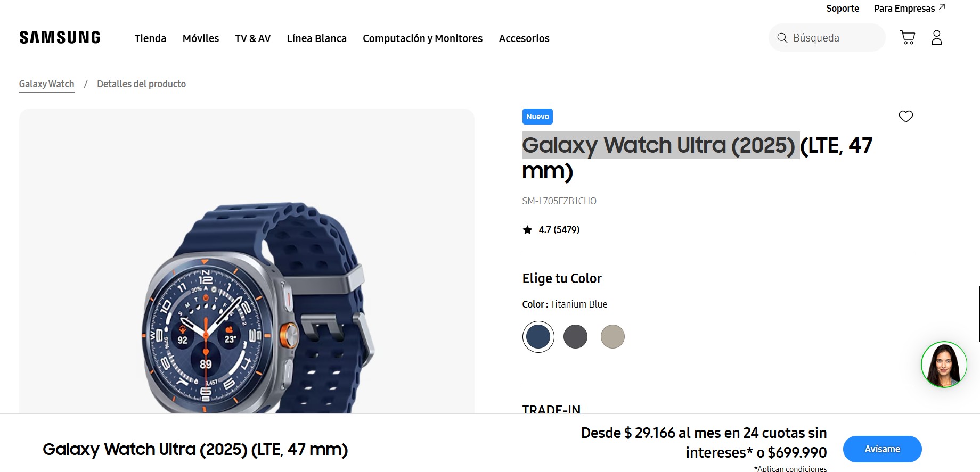Click the Búsqueda search field
This screenshot has width=980, height=472.
coord(827,38)
